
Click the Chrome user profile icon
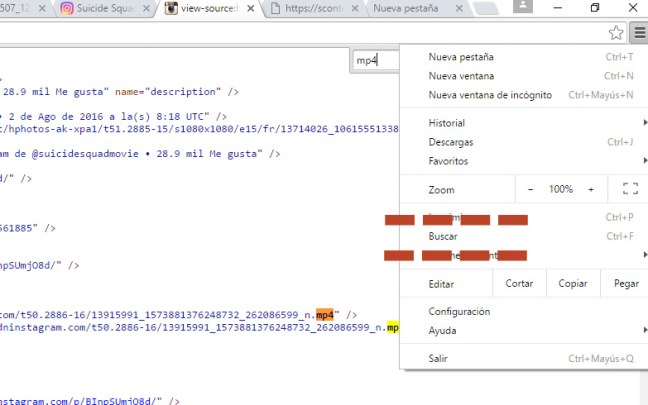(x=524, y=8)
